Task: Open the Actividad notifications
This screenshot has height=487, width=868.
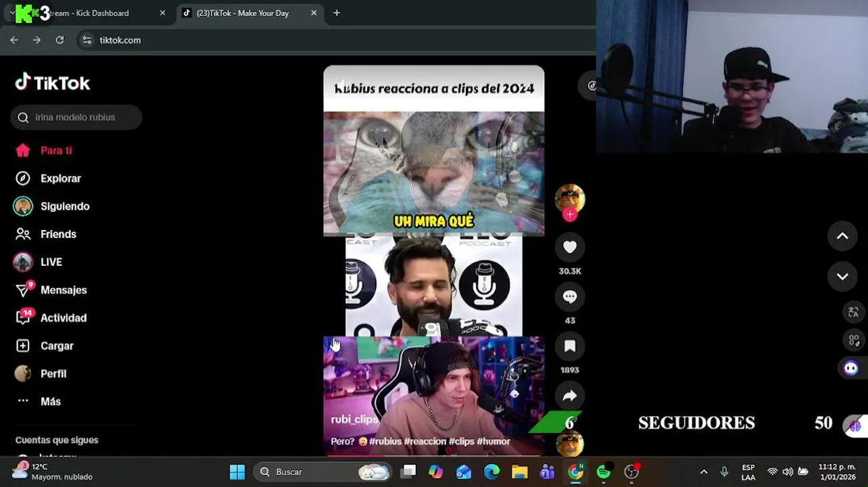Action: click(x=51, y=317)
